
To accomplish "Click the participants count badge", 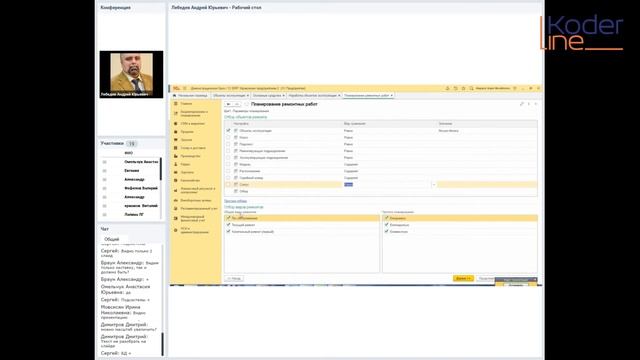I will point(131,144).
